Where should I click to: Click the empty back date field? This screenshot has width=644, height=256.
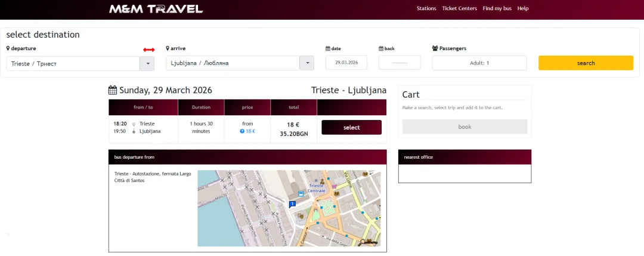400,63
